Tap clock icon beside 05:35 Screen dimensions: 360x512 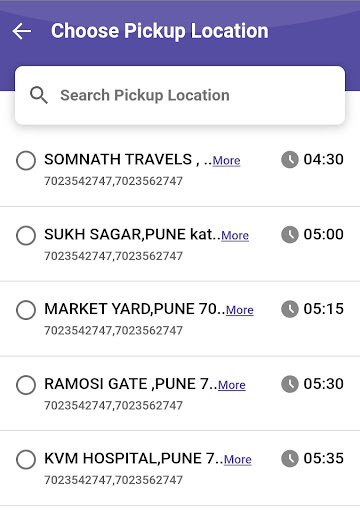pyautogui.click(x=290, y=458)
